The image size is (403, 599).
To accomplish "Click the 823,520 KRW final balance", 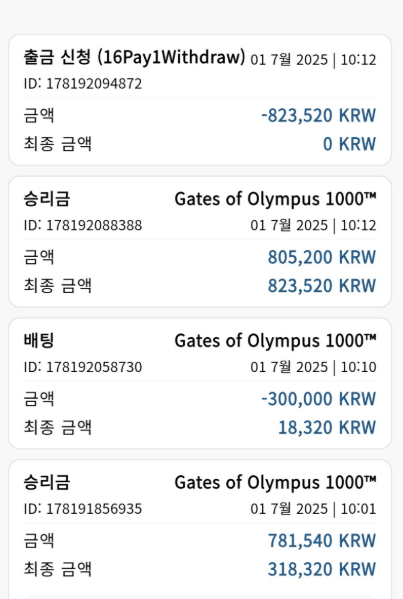I will click(322, 286).
